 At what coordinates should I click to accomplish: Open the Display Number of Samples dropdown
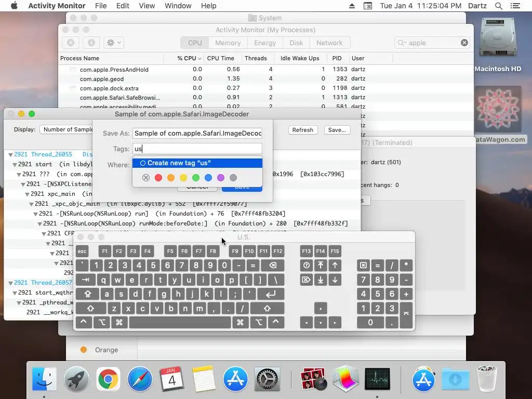point(66,129)
